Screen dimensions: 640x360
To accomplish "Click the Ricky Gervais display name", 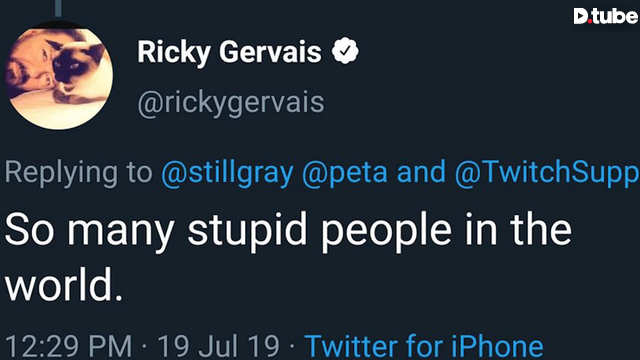I will click(229, 52).
